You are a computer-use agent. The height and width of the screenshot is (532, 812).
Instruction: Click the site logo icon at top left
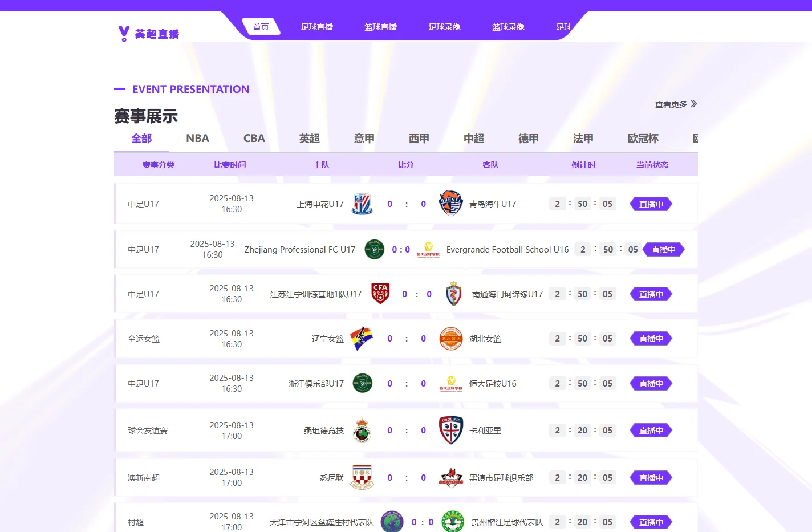[124, 34]
